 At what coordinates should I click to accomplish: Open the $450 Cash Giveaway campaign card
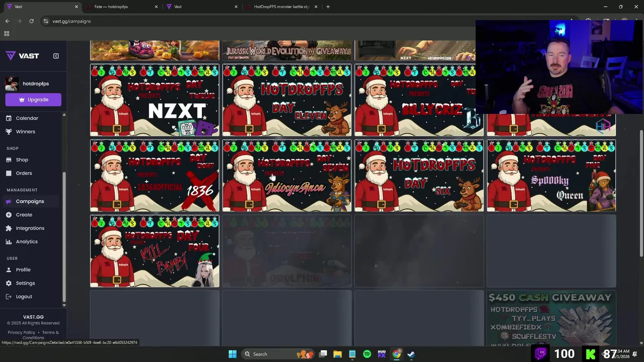tap(551, 318)
